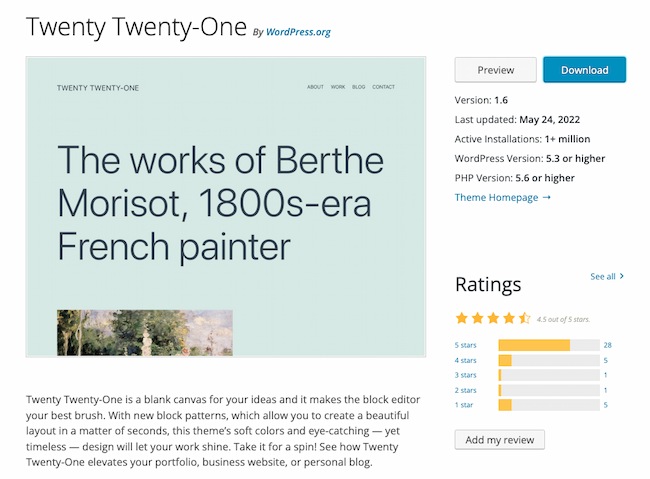This screenshot has width=650, height=479.
Task: Click the half-filled fifth rating star
Action: click(x=526, y=319)
